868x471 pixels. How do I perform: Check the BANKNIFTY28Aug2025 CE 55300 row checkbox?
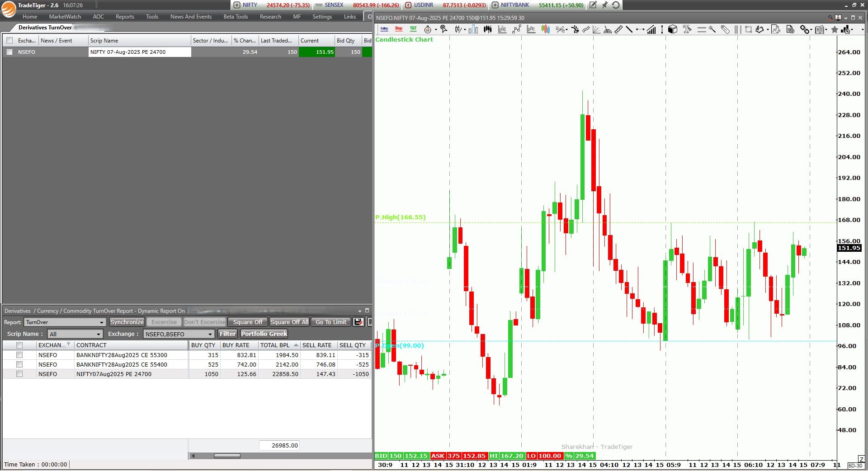[x=19, y=355]
